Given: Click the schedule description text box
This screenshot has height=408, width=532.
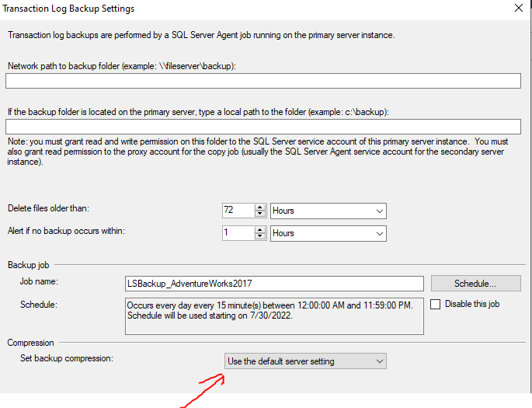Looking at the screenshot, I should click(x=274, y=316).
